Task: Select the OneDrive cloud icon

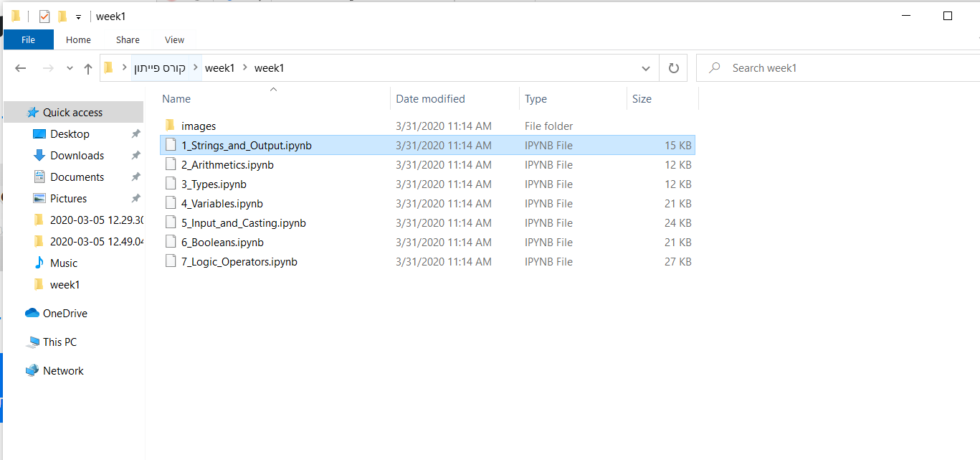Action: [32, 313]
